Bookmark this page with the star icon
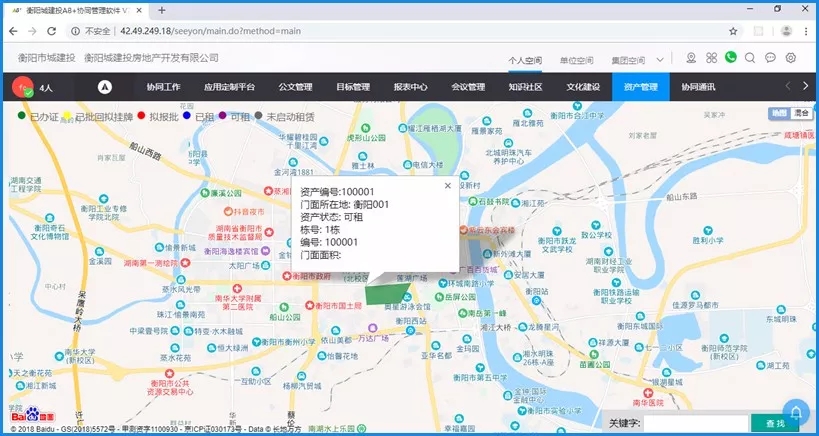This screenshot has width=819, height=436. [x=733, y=31]
